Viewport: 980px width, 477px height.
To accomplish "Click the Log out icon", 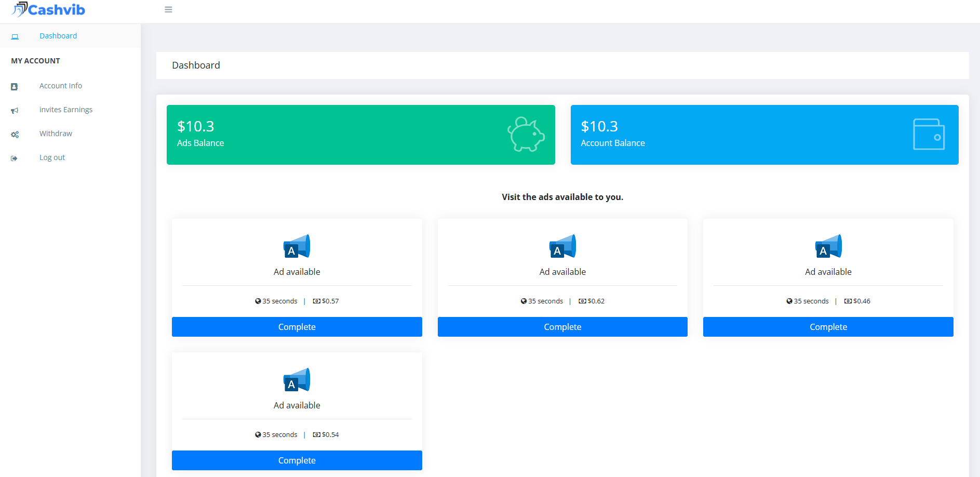I will pyautogui.click(x=15, y=158).
